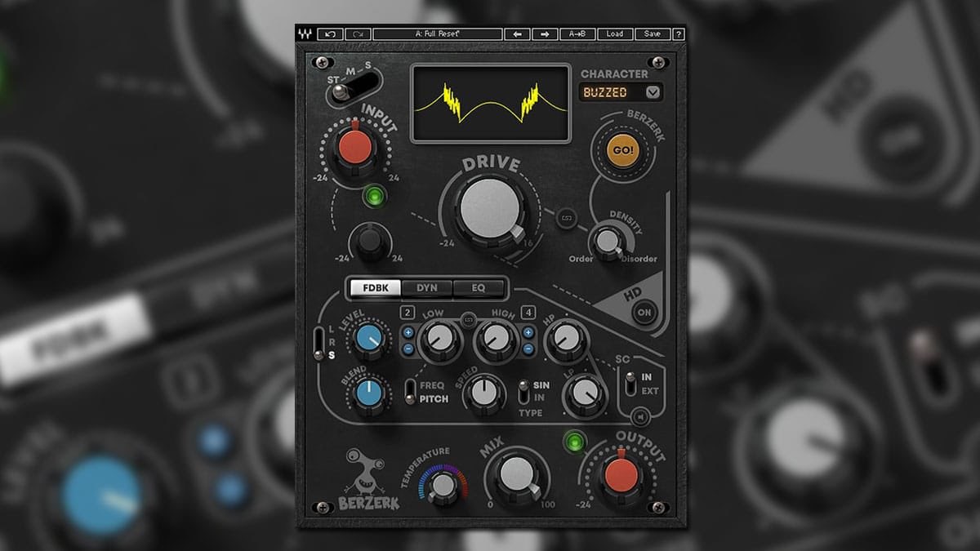Flip the SIN/IN type switch

click(x=524, y=391)
